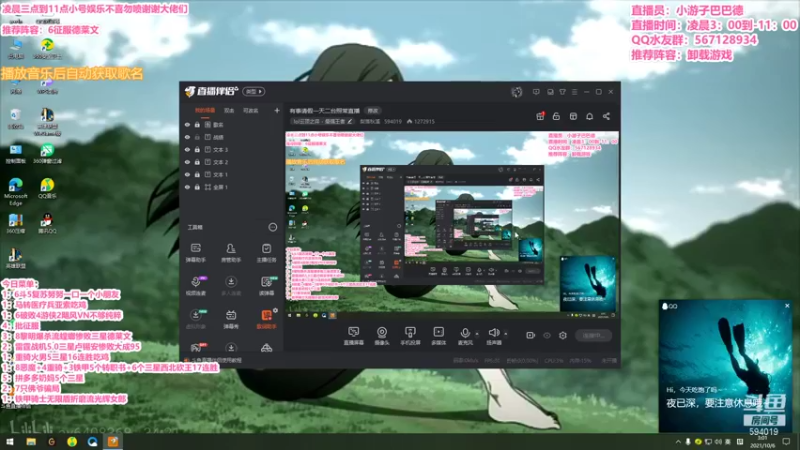Viewport: 800px width, 450px height.
Task: Open the 虚拟形象 tool
Action: tap(195, 319)
